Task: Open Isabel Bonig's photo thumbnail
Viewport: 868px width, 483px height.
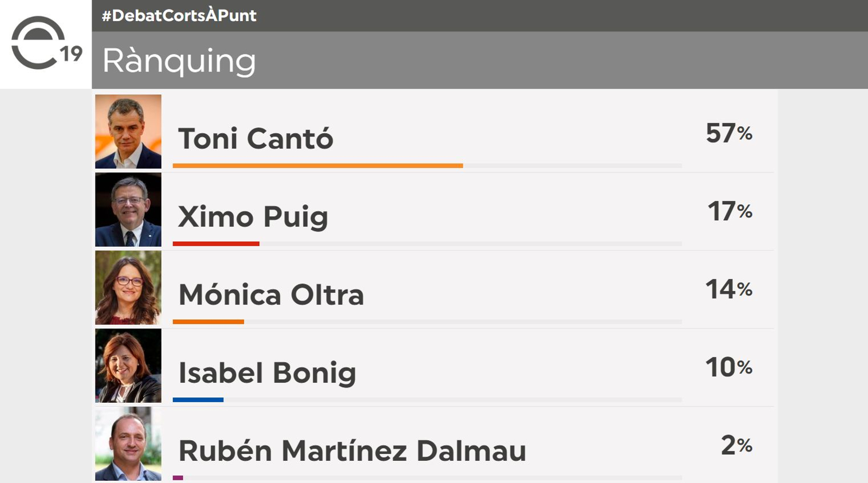Action: coord(128,366)
